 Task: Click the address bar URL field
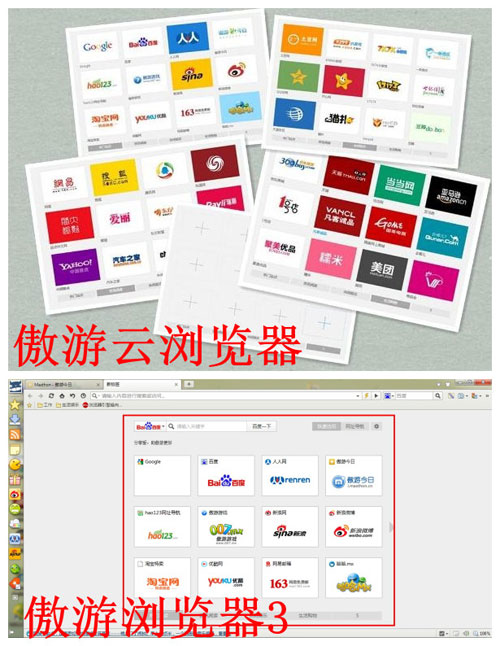click(227, 396)
